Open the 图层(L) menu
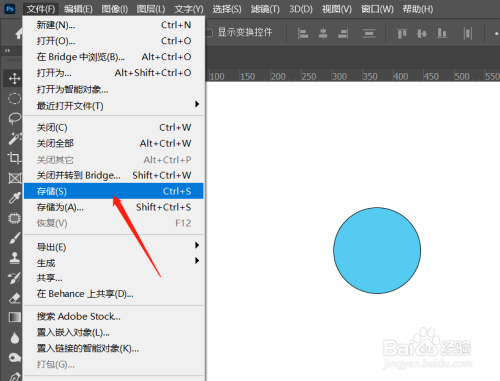The height and width of the screenshot is (381, 500). [x=151, y=9]
